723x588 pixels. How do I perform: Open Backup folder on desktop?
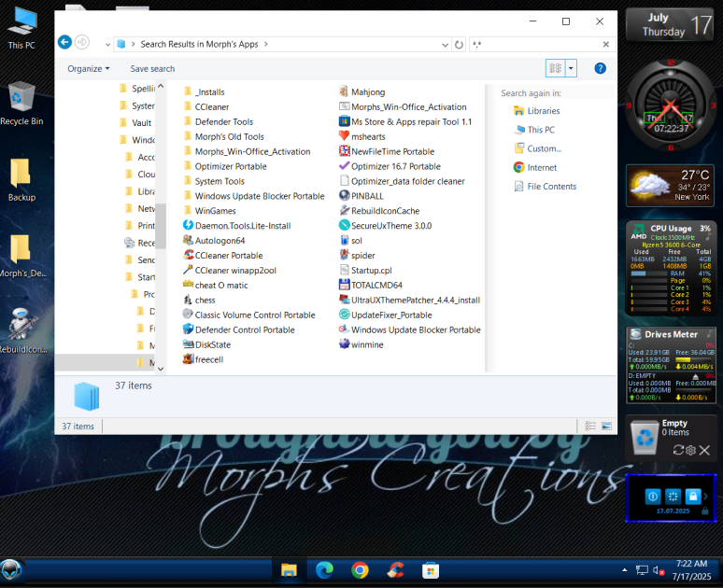21,180
